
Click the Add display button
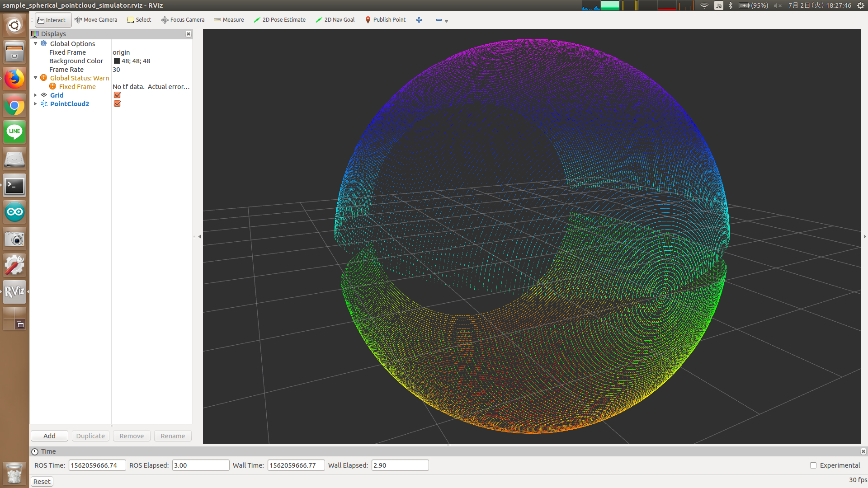49,436
